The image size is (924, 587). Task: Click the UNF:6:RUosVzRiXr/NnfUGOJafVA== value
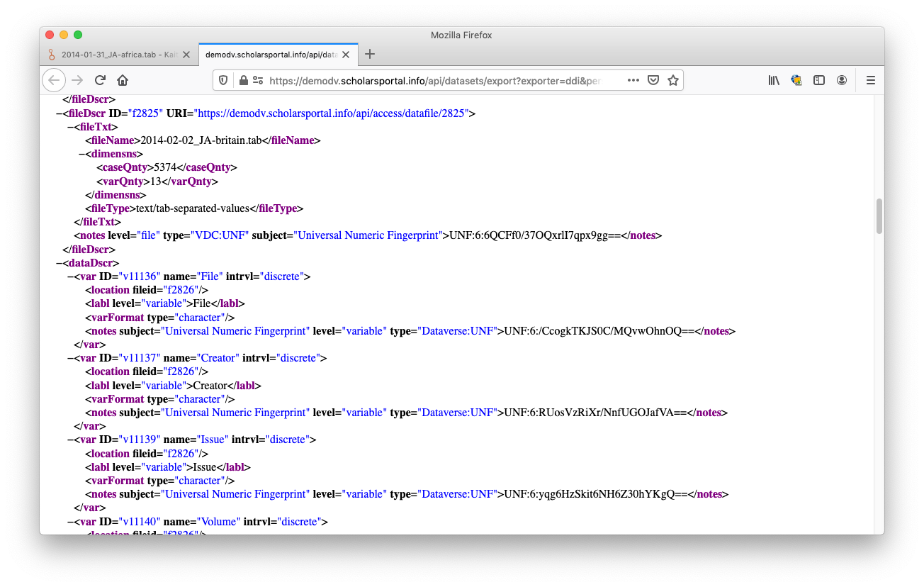(x=596, y=413)
